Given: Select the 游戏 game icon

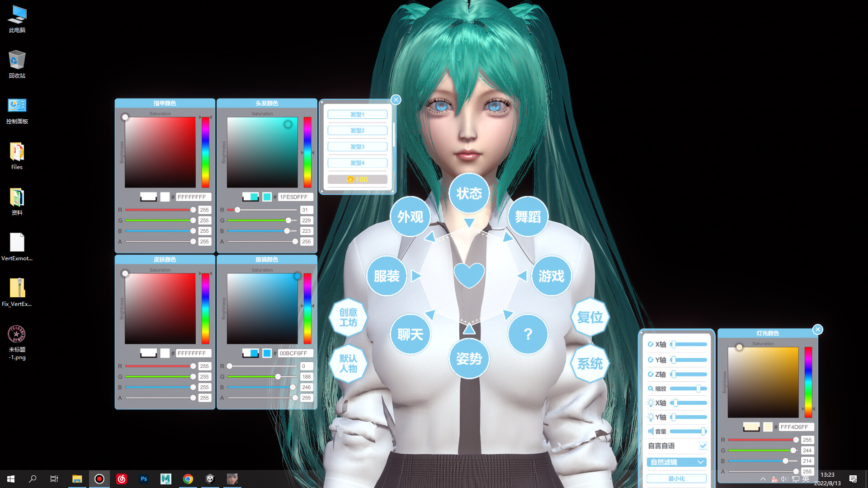Looking at the screenshot, I should point(552,276).
